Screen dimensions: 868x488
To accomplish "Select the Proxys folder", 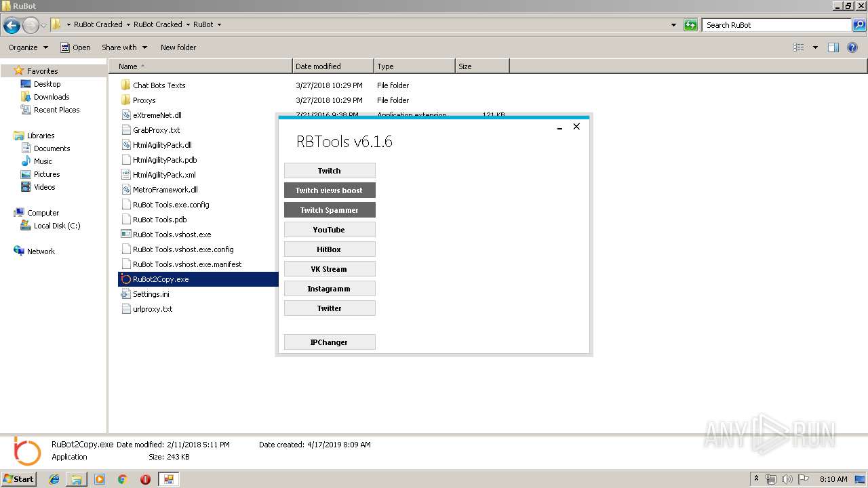I will coord(144,100).
